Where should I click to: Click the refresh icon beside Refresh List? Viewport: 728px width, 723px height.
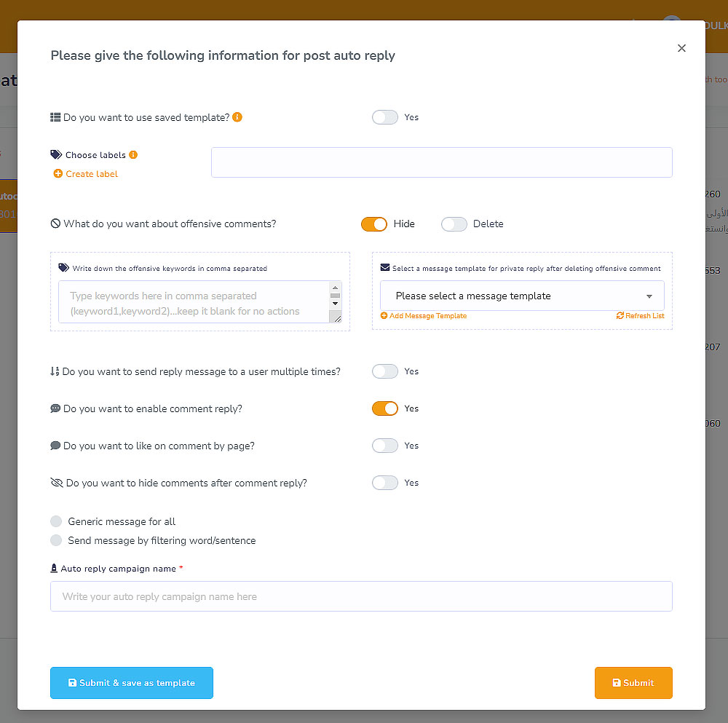pyautogui.click(x=620, y=316)
